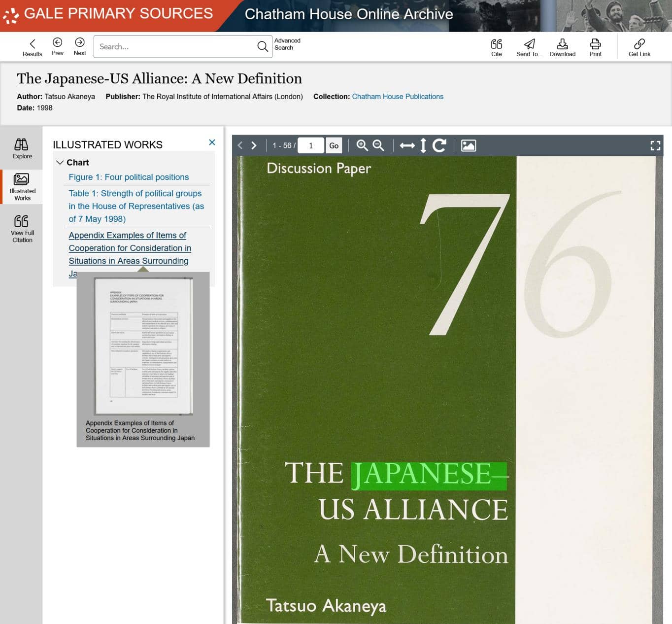Image resolution: width=672 pixels, height=624 pixels.
Task: Download the document
Action: point(562,47)
